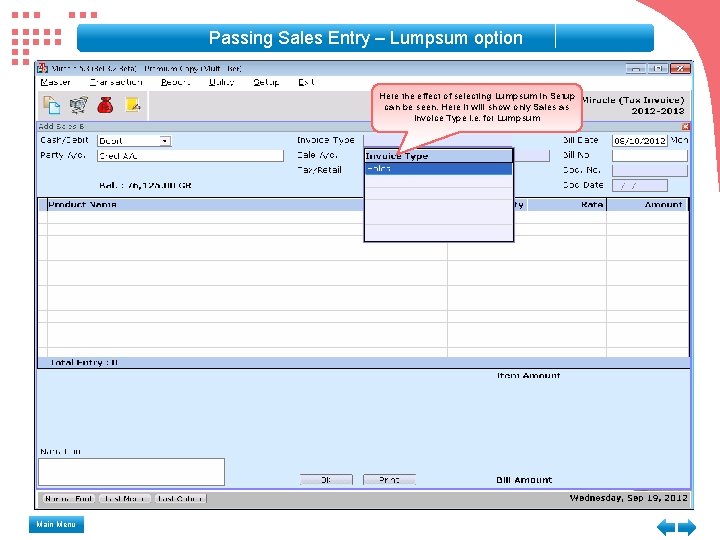Viewport: 720px width, 540px height.
Task: Click the Last Column button
Action: (x=180, y=499)
